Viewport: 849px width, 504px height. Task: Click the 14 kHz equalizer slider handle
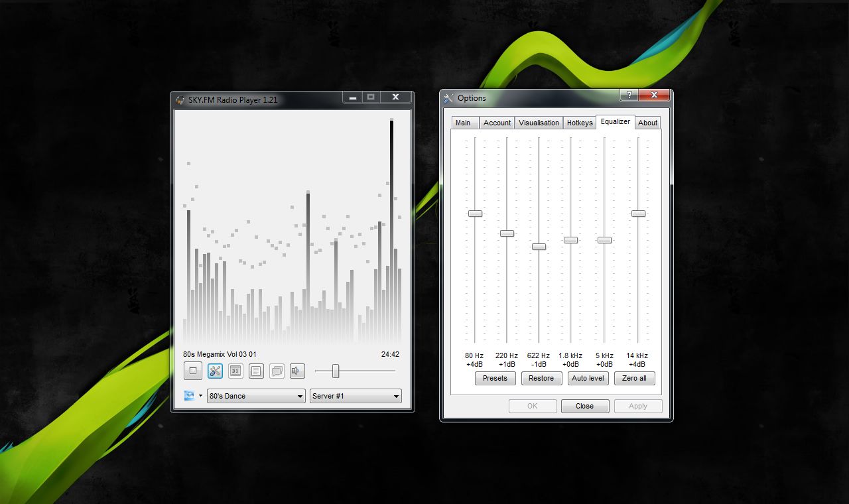pos(638,214)
